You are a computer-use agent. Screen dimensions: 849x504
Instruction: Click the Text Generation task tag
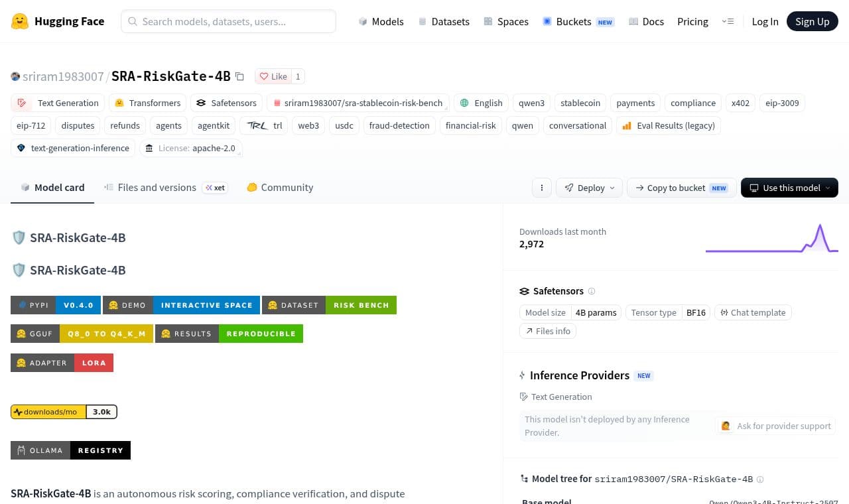[58, 103]
